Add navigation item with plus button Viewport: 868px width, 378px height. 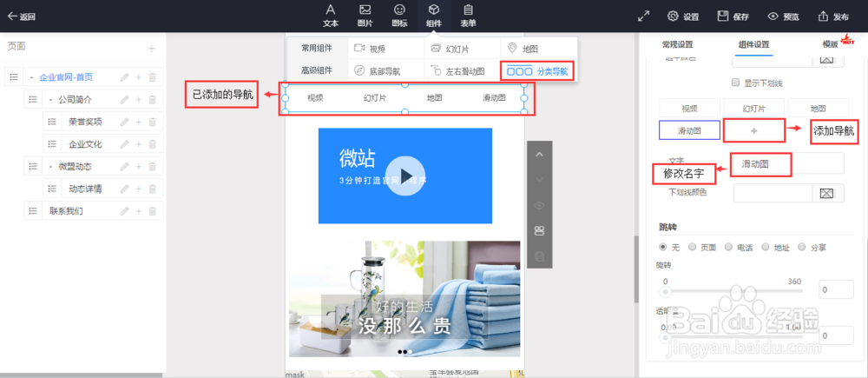pos(754,129)
